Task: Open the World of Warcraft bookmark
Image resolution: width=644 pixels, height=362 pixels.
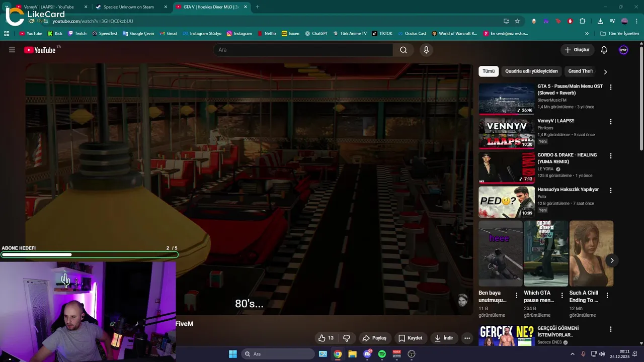Action: click(454, 33)
